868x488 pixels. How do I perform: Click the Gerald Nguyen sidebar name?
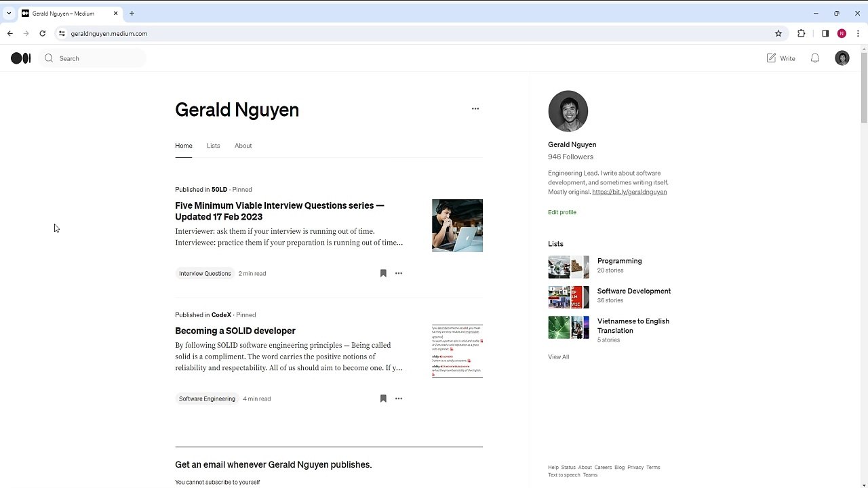(x=572, y=144)
